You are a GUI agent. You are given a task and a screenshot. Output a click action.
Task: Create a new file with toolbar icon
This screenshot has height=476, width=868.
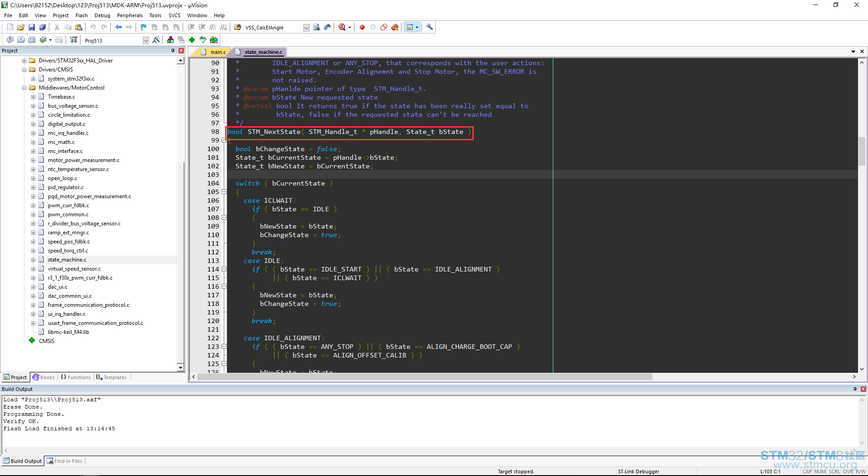tap(10, 27)
